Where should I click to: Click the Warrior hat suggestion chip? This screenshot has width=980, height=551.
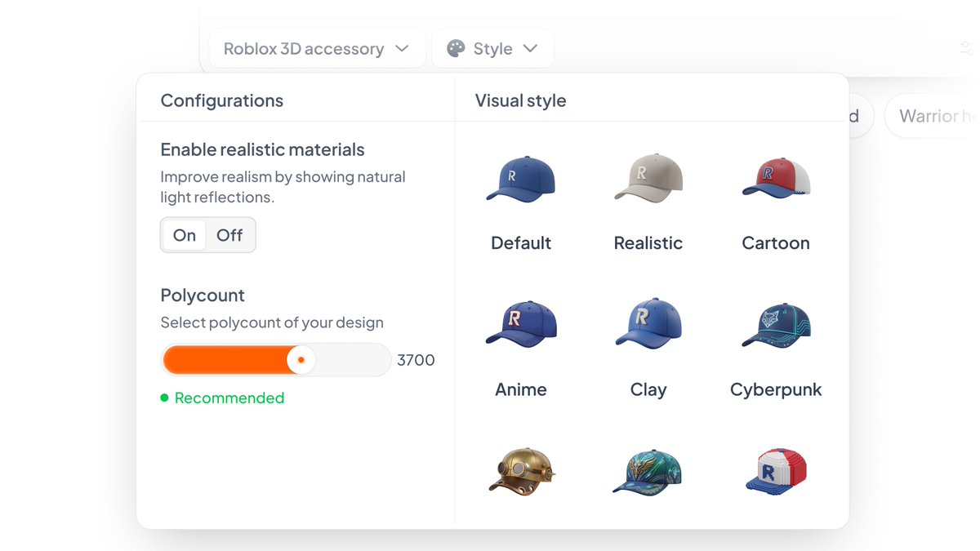click(935, 116)
